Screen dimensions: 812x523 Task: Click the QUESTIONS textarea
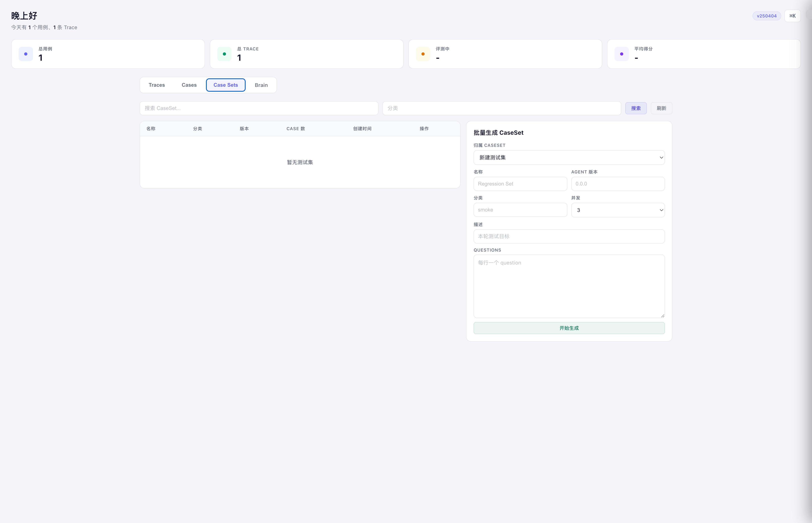pos(569,286)
